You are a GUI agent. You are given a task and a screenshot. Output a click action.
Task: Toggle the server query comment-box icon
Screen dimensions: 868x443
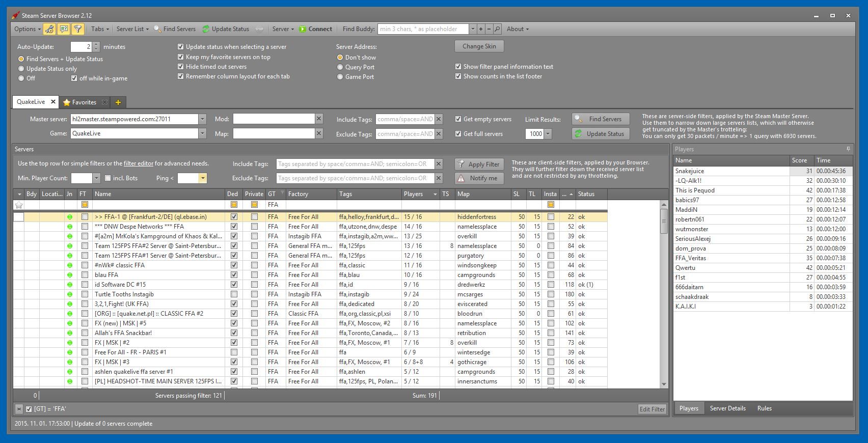tap(64, 29)
